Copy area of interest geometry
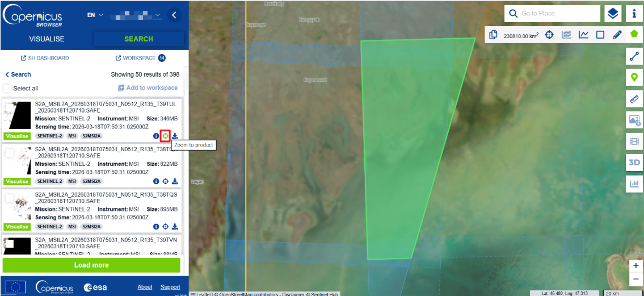 494,35
